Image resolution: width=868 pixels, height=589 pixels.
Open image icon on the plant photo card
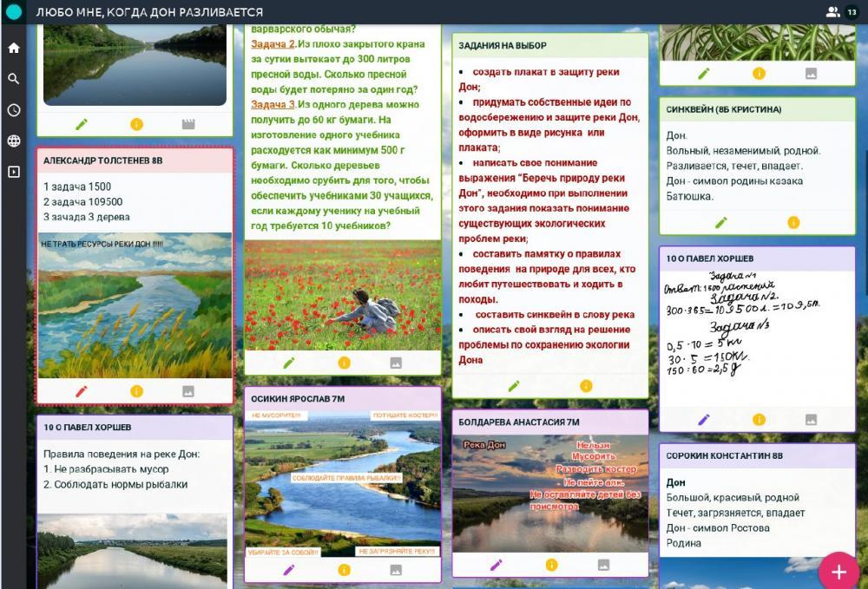pos(812,74)
